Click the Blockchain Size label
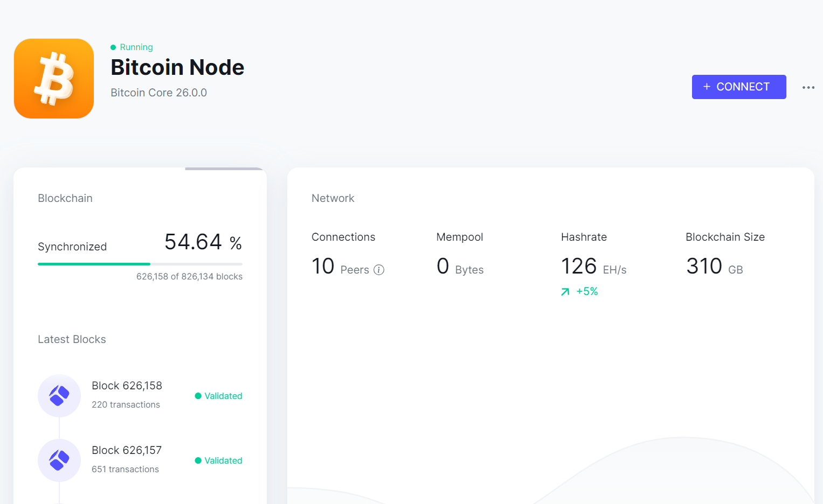Image resolution: width=823 pixels, height=504 pixels. [725, 237]
